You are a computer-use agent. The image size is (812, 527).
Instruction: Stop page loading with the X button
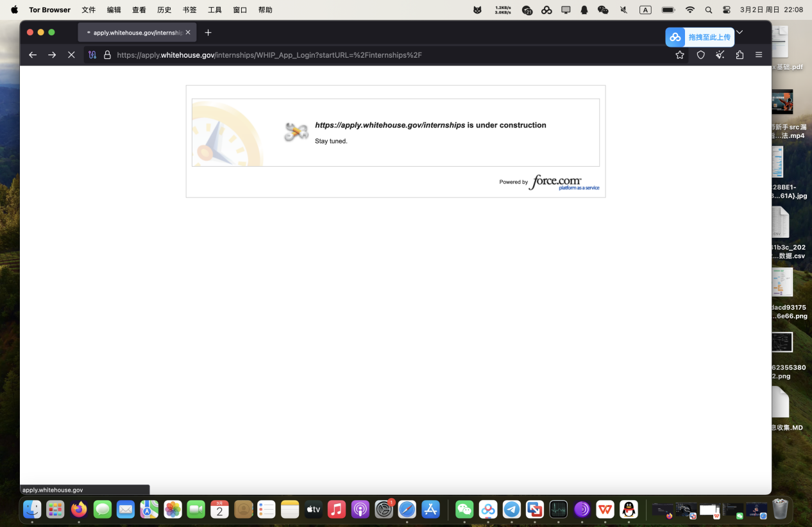click(71, 55)
